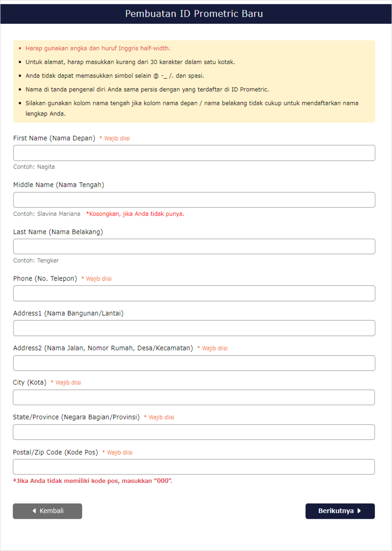Select the City (Kota) text box
Image resolution: width=392 pixels, height=551 pixels.
194,398
